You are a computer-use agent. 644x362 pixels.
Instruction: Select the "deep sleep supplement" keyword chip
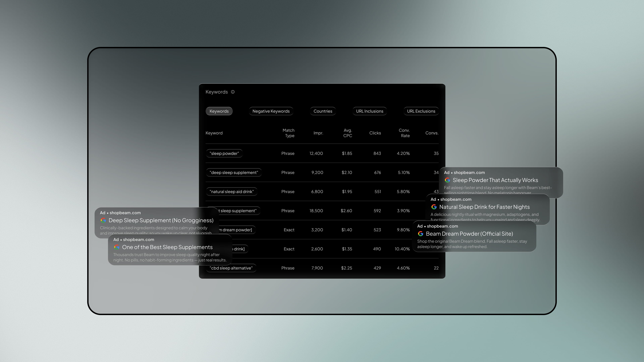click(234, 173)
